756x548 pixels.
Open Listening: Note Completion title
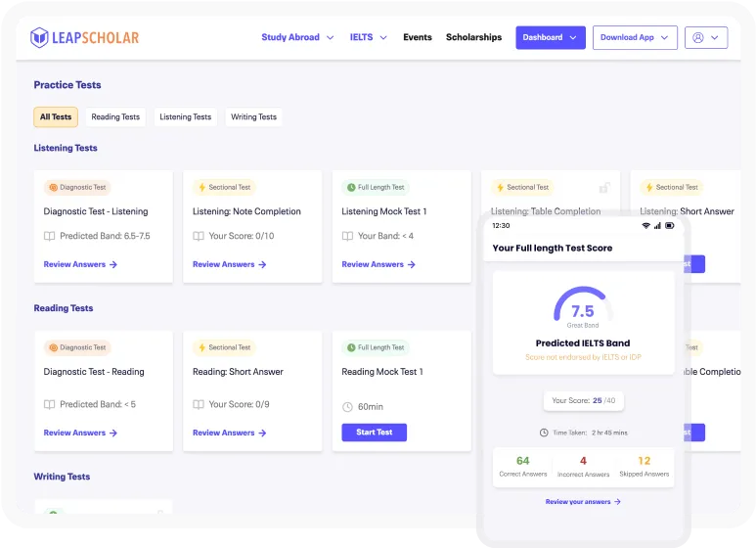click(x=246, y=211)
